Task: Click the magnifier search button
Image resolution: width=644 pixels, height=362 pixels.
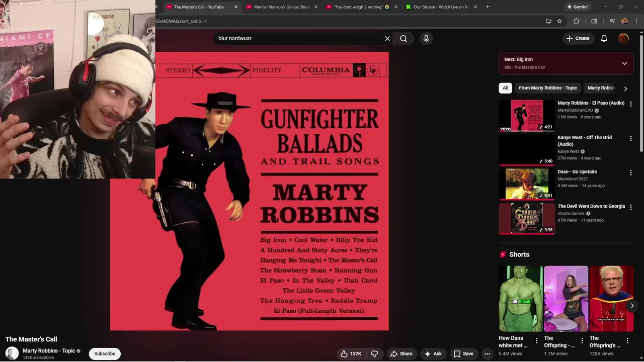Action: 404,38
